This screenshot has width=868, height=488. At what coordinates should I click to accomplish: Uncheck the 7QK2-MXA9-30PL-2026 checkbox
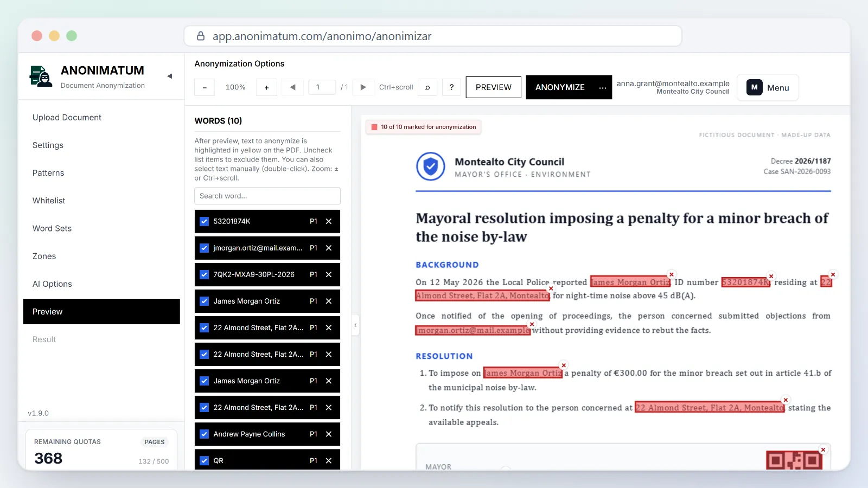click(x=205, y=274)
